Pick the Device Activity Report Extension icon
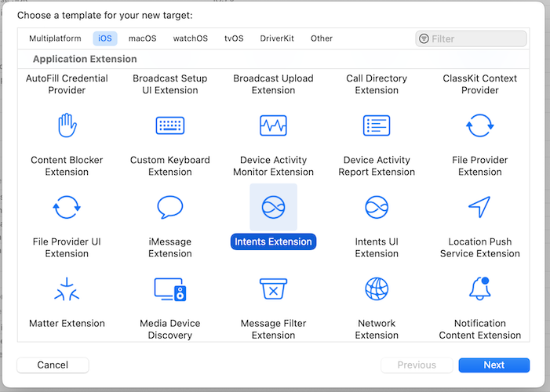Screen dimensions: 550x392 [377, 125]
